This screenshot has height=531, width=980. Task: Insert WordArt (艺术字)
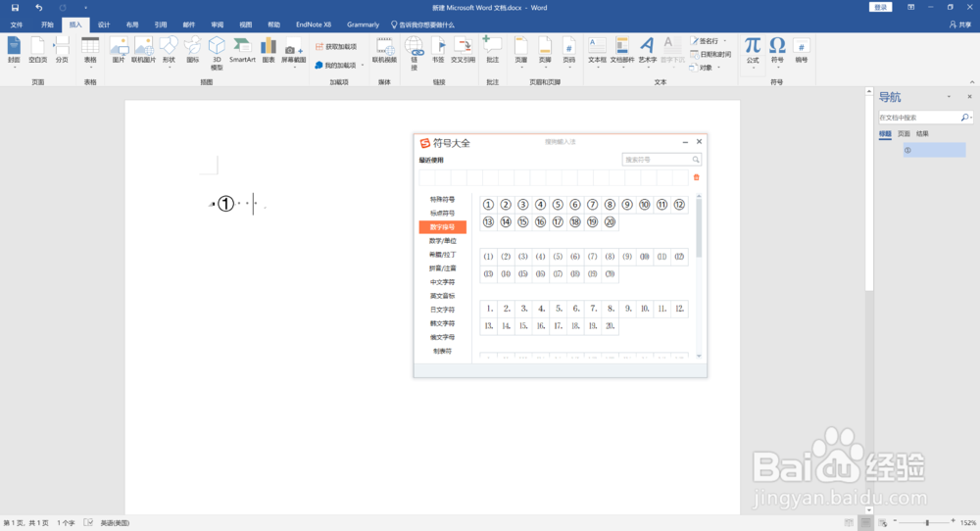tap(648, 53)
